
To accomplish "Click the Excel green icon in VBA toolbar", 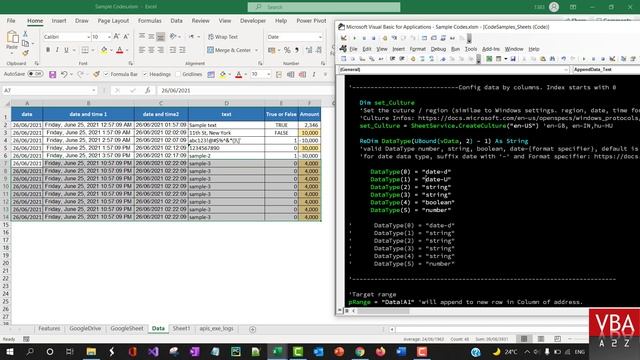I will (489, 59).
